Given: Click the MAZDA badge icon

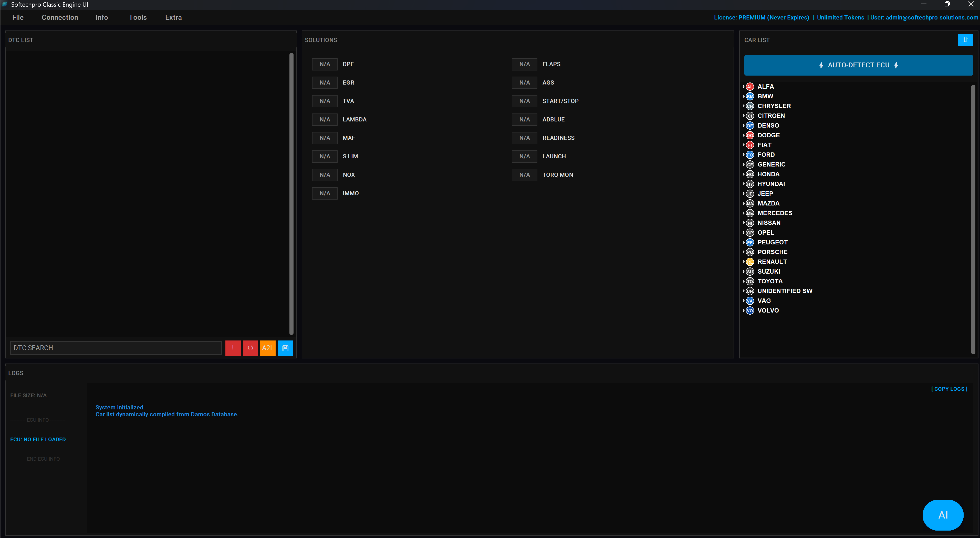Looking at the screenshot, I should click(x=750, y=204).
